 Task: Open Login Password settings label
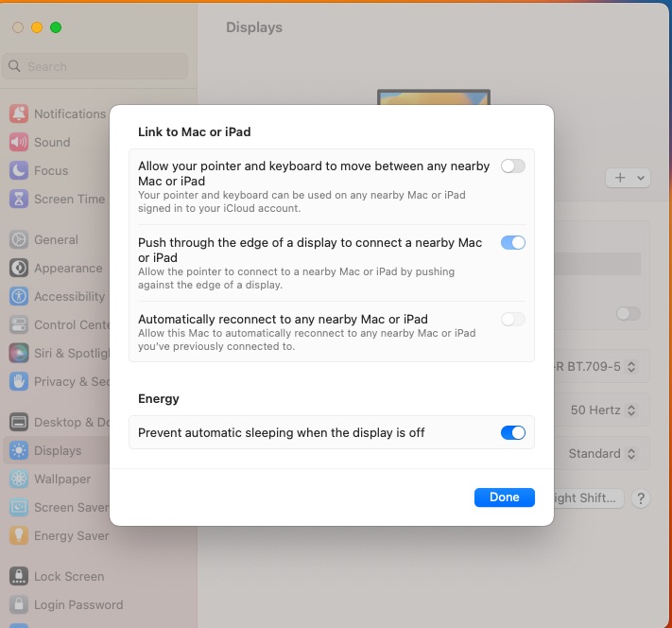[x=78, y=605]
